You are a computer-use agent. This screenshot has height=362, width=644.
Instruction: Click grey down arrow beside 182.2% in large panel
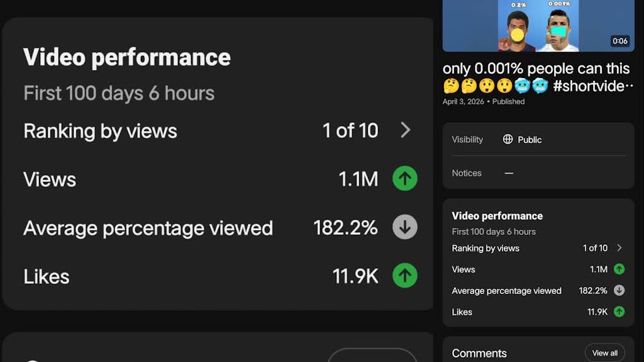click(405, 227)
